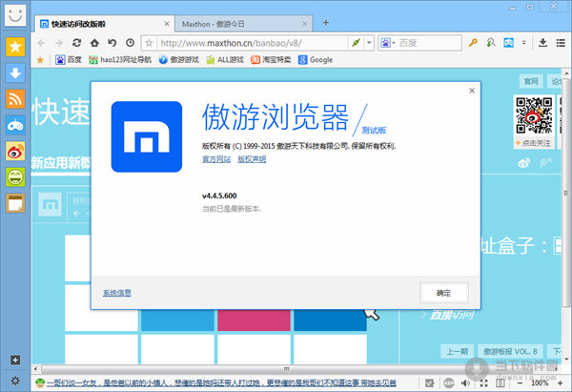Screen dimensions: 572x392
Task: Open the Google bookmark
Action: point(316,59)
